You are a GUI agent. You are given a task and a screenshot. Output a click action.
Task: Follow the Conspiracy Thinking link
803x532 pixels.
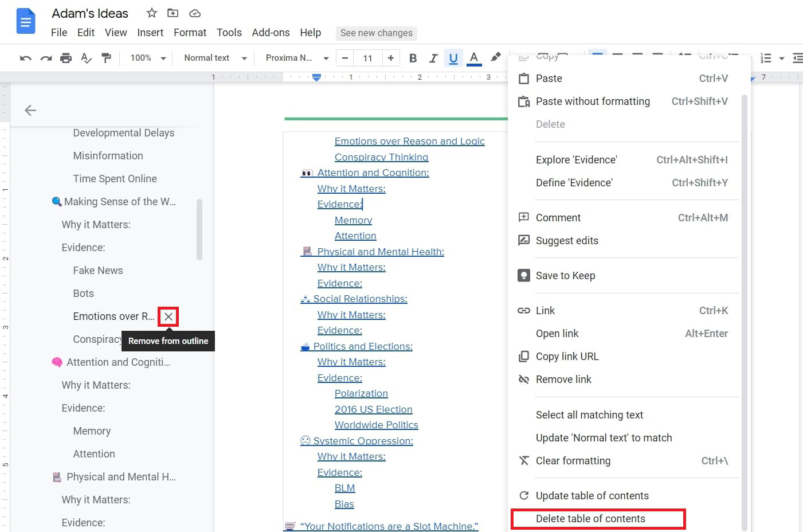pos(381,157)
